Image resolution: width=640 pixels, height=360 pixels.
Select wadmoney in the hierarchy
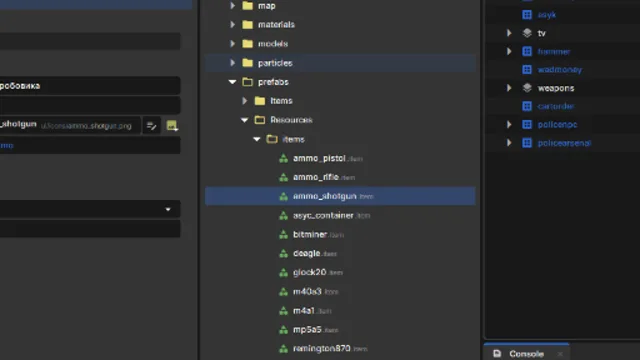560,70
